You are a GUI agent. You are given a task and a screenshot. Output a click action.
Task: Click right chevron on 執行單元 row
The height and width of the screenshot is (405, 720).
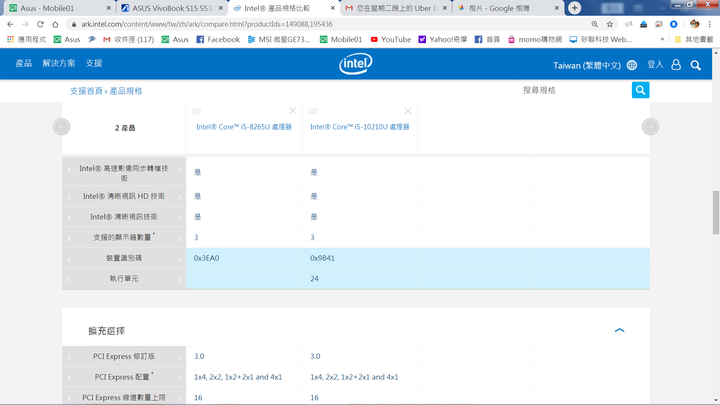pyautogui.click(x=180, y=279)
